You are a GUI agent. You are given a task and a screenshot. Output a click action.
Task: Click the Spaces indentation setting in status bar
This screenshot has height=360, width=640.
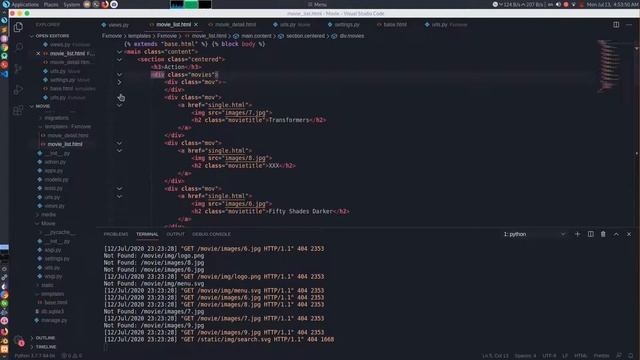525,356
